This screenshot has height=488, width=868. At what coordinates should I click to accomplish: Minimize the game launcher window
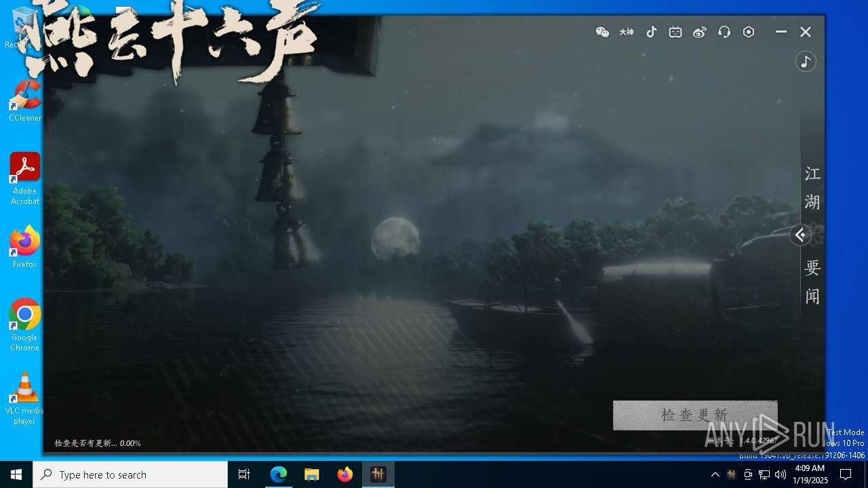pos(781,32)
